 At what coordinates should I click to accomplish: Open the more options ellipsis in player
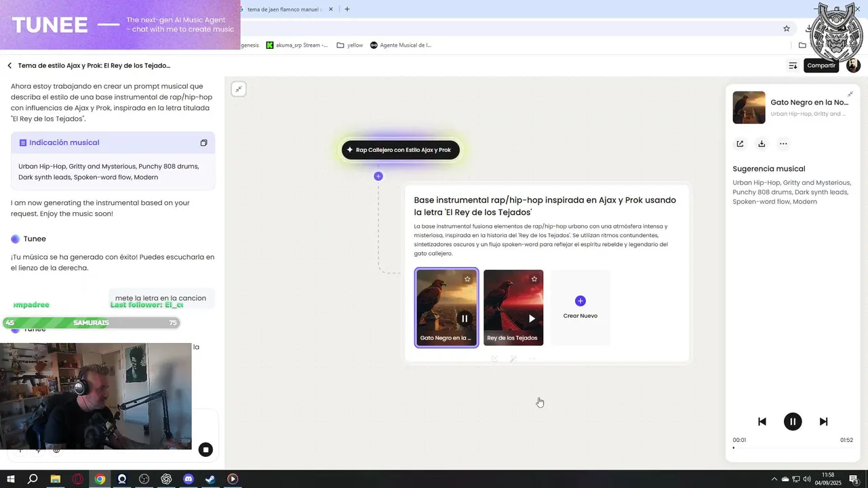[783, 144]
